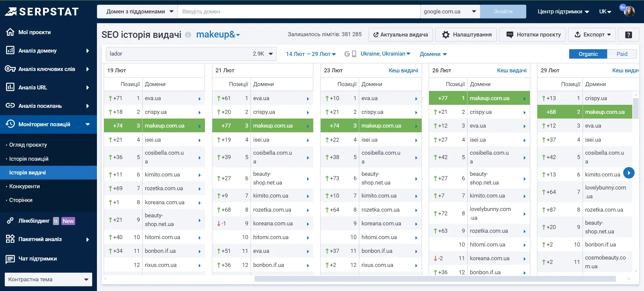This screenshot has height=291, width=644.
Task: Open the user avatar profile menu
Action: click(x=629, y=11)
